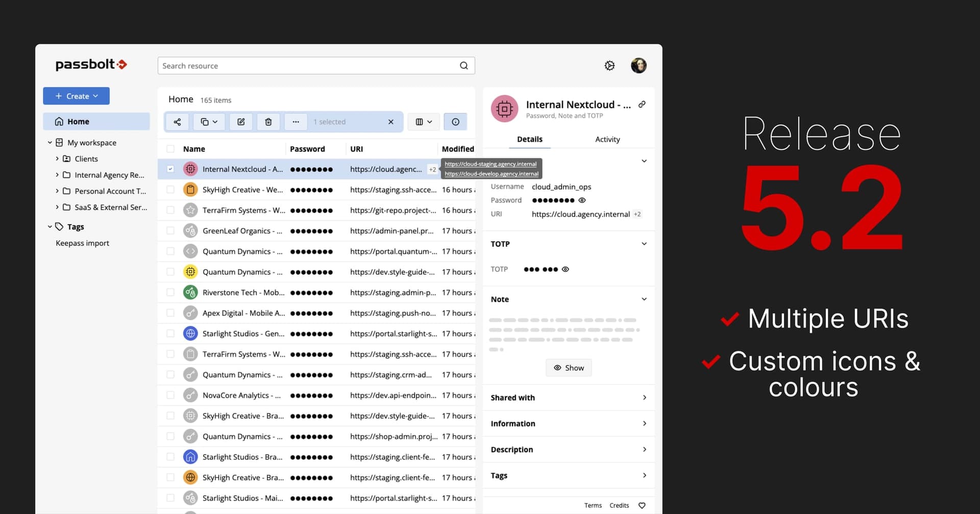Open the Terms link at the bottom
The width and height of the screenshot is (980, 514).
593,505
